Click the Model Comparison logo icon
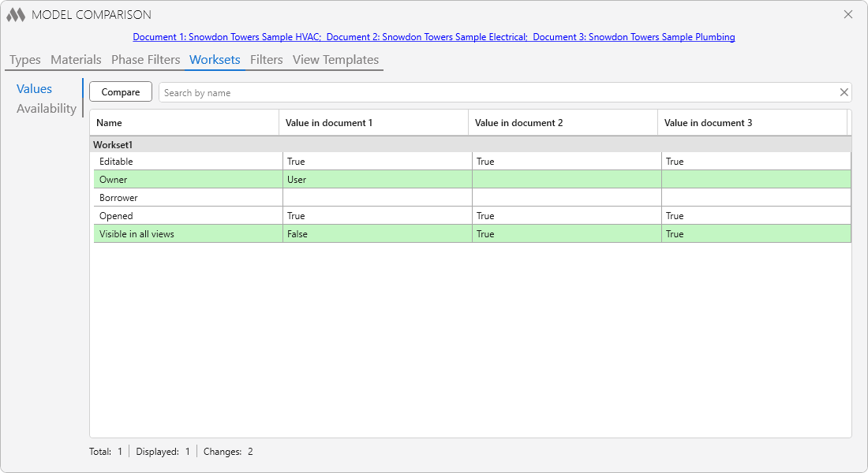Screen dimensions: 868x473 click(x=16, y=15)
